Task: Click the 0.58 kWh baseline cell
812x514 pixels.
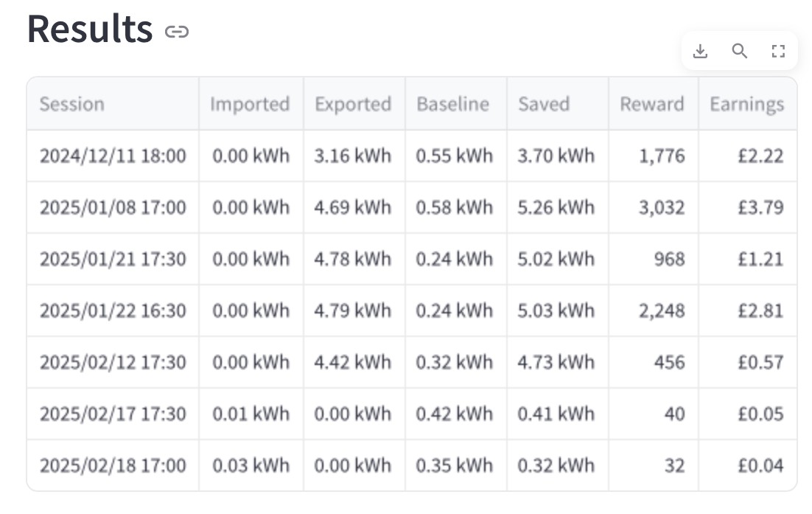Action: coord(455,207)
